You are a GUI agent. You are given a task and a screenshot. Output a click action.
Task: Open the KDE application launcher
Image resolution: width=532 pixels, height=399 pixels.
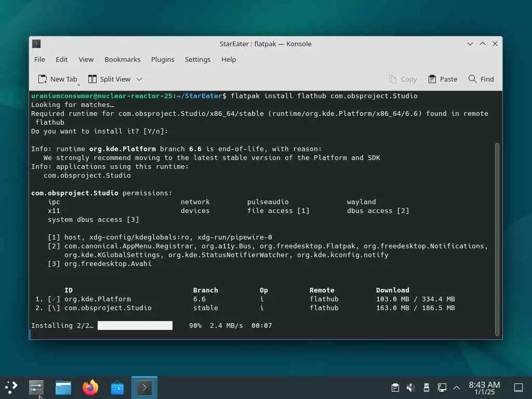pyautogui.click(x=11, y=388)
